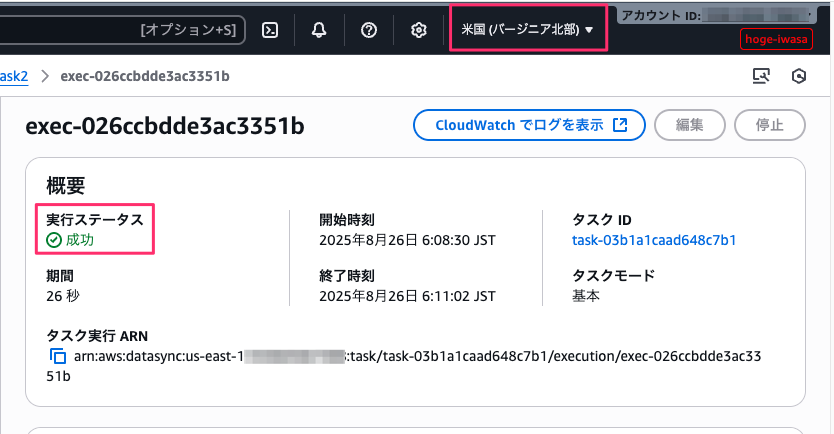Click the exec-026ccbdde3ac3351b breadcrumb text

145,76
